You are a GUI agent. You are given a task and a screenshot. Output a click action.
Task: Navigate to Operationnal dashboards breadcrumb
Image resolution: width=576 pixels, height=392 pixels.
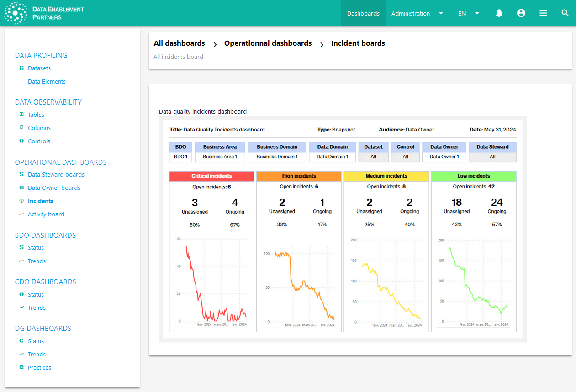point(268,43)
